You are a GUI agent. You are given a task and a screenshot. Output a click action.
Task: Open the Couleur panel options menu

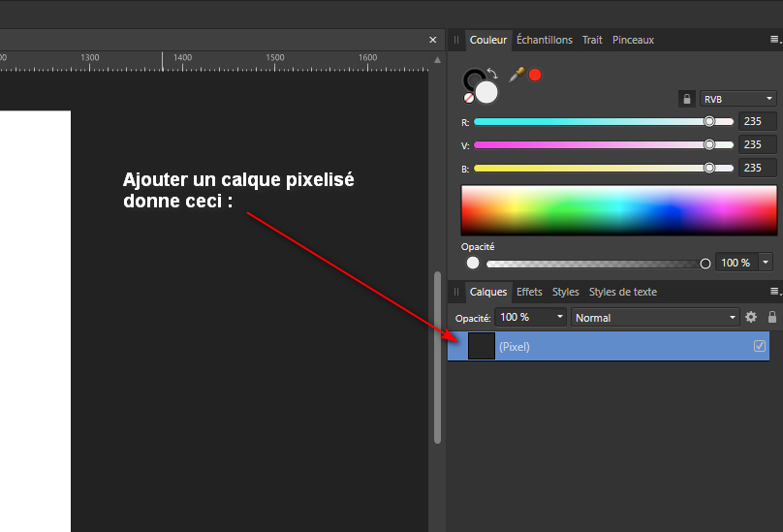(x=775, y=40)
